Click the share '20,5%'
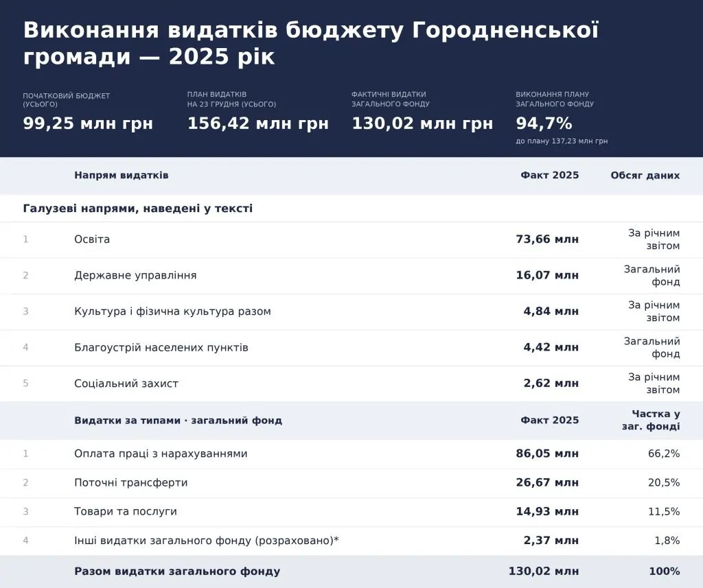Screen dimensions: 703x588 point(664,482)
